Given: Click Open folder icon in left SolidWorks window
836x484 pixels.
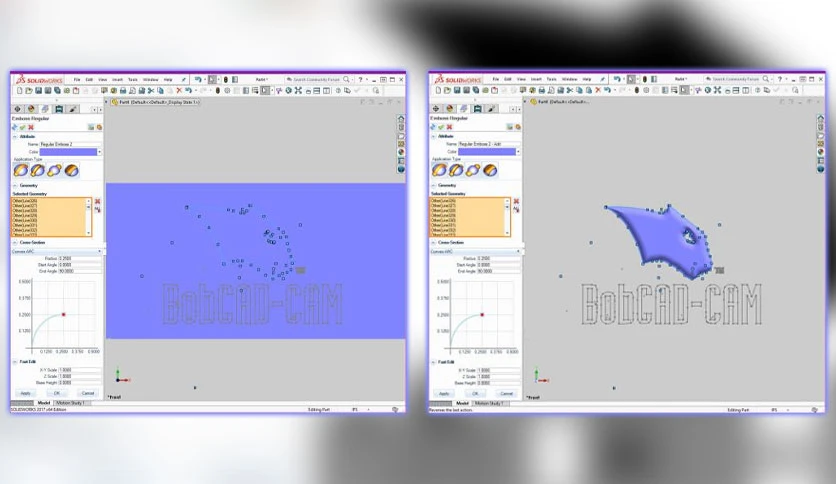Looking at the screenshot, I should 29,91.
